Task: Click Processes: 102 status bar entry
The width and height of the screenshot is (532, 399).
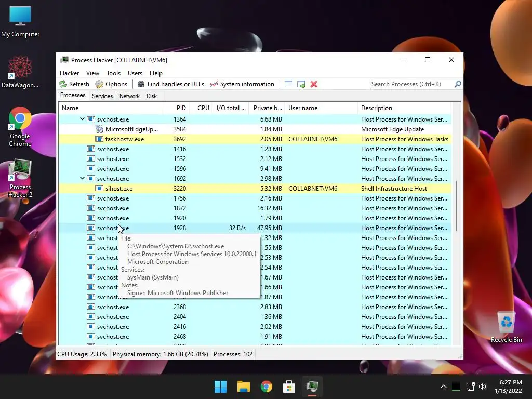Action: click(233, 354)
